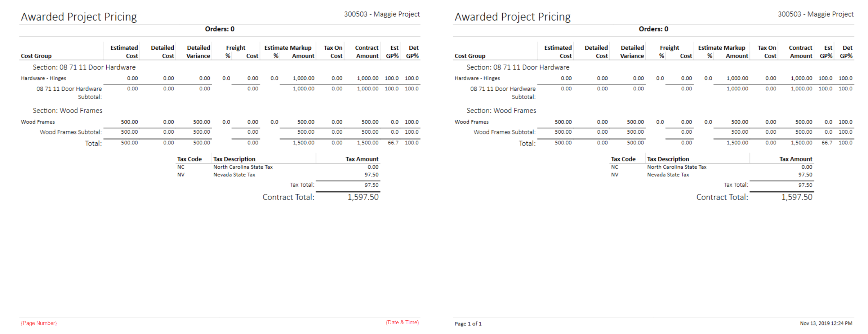Select Det GP% header in right report
The image size is (868, 334).
click(846, 52)
